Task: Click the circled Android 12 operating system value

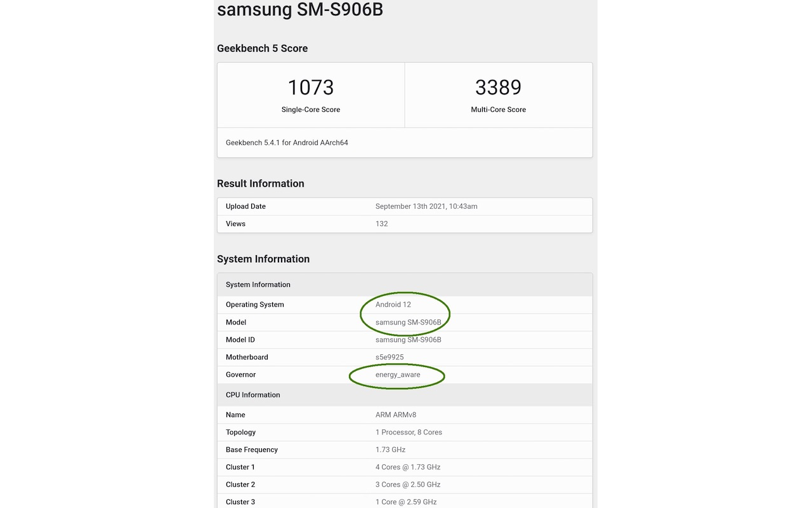Action: tap(393, 305)
